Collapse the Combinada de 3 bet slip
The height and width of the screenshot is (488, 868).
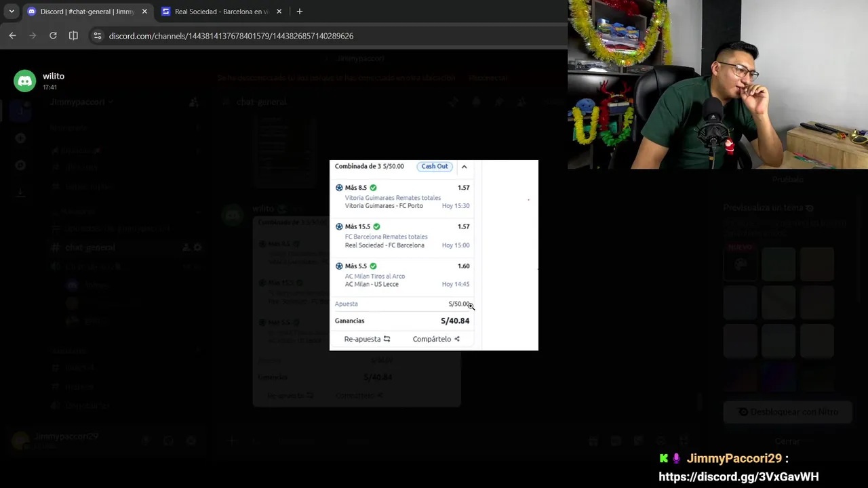[464, 166]
